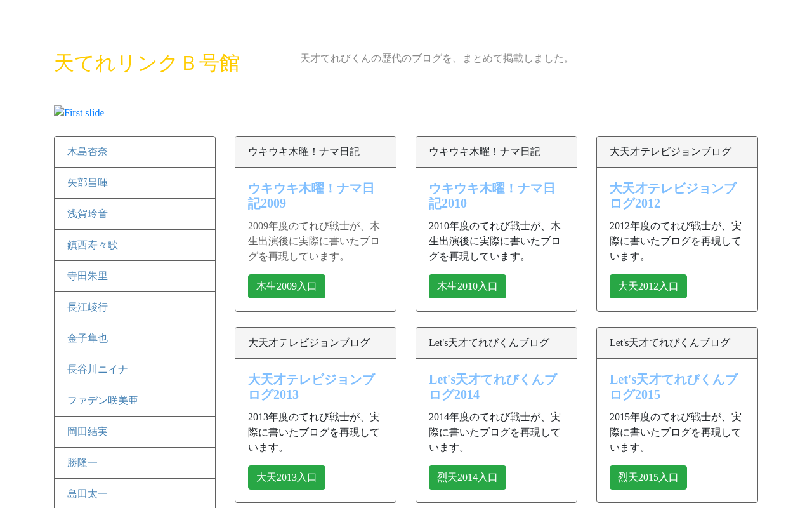Click the First slide broken image
Image resolution: width=812 pixels, height=508 pixels.
point(79,113)
